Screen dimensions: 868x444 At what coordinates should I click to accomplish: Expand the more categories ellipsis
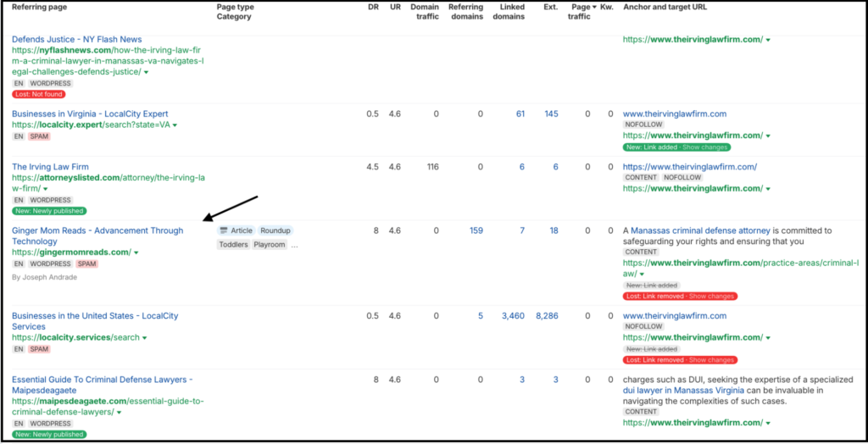[x=294, y=245]
